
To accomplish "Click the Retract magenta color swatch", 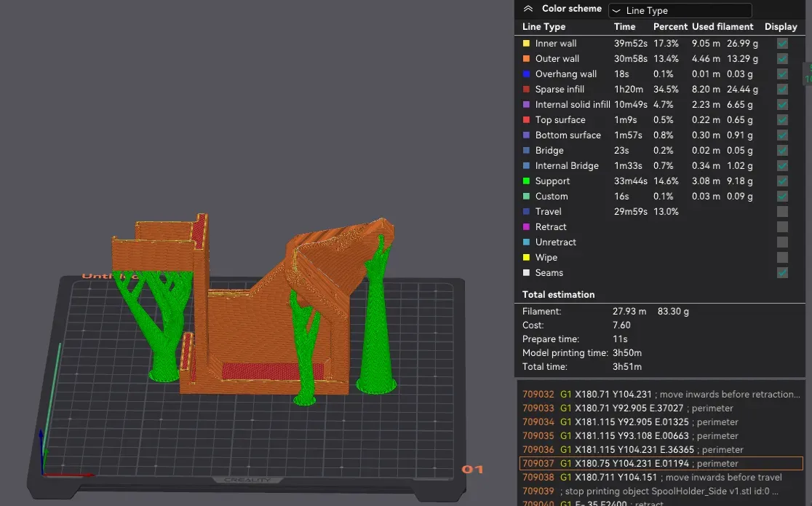I will (526, 227).
